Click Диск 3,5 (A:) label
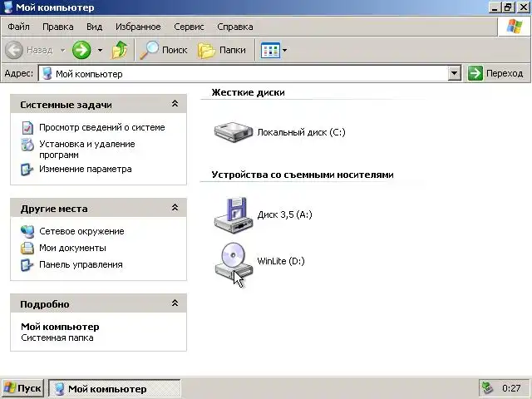 pos(284,214)
